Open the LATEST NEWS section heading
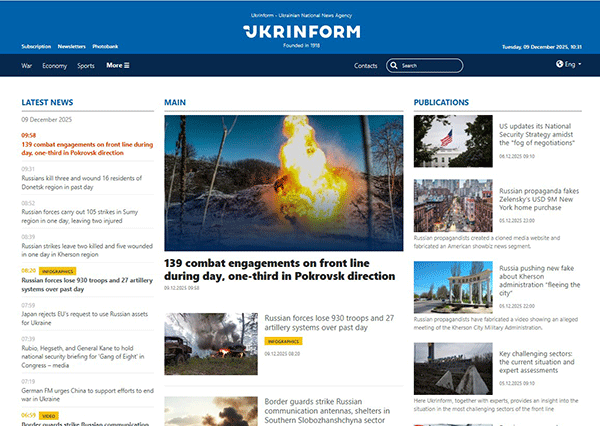Image resolution: width=600 pixels, height=426 pixels. click(x=47, y=102)
